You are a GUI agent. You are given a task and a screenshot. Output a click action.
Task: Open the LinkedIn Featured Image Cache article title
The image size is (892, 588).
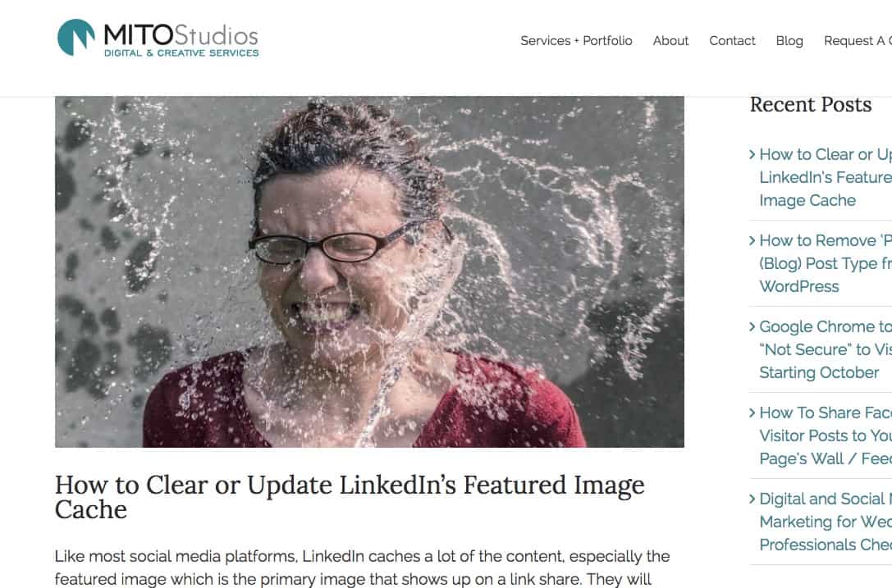pyautogui.click(x=350, y=497)
